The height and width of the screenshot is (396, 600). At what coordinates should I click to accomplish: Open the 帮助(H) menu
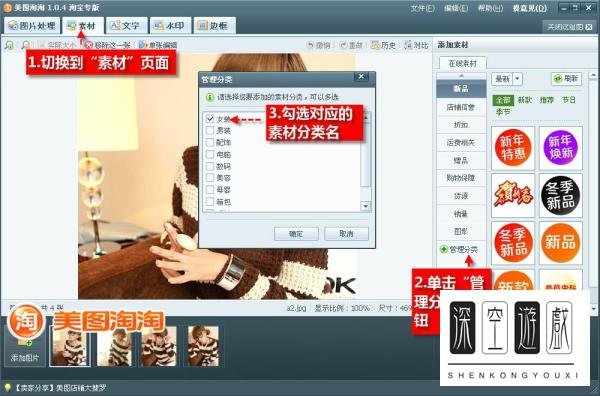click(490, 8)
